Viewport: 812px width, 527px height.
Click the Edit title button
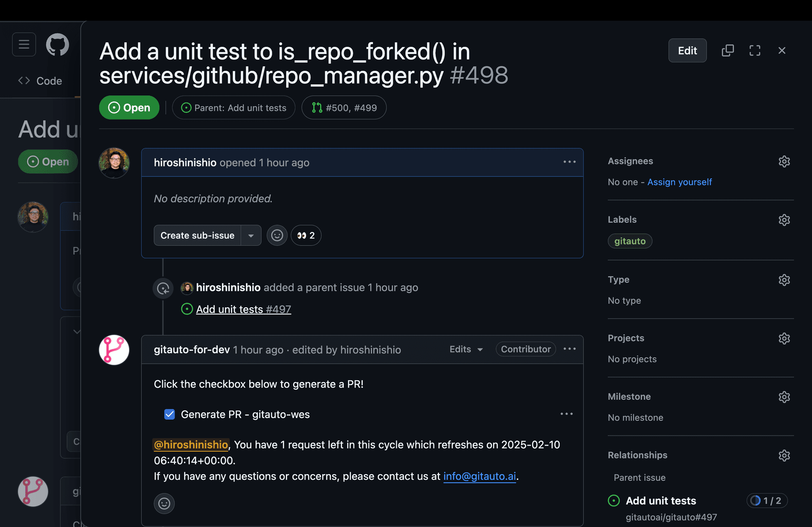coord(687,51)
